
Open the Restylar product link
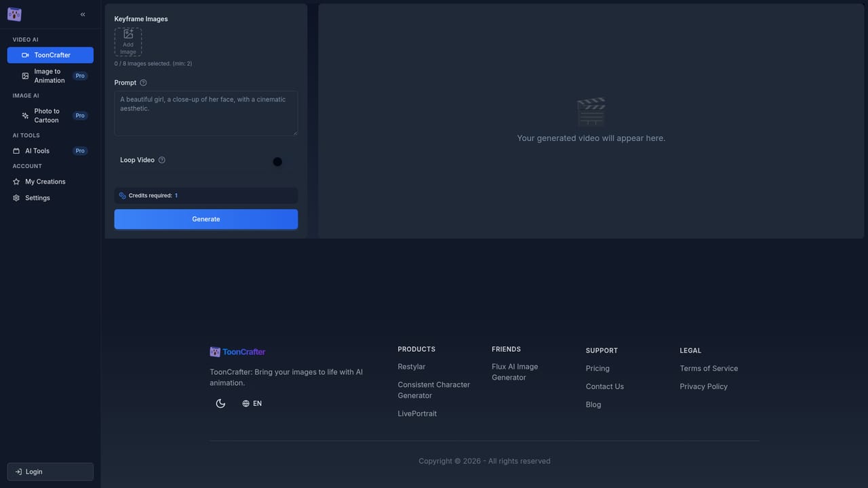(412, 367)
